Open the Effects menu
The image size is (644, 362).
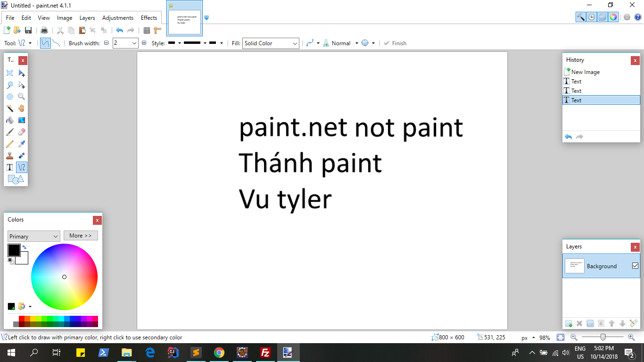[x=149, y=18]
